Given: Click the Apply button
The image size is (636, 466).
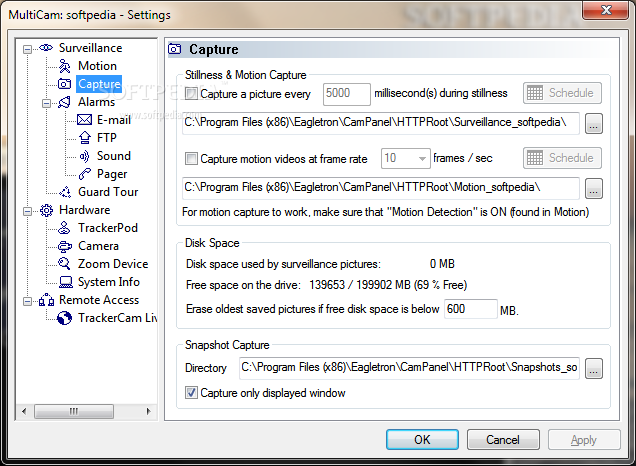Looking at the screenshot, I should (584, 440).
